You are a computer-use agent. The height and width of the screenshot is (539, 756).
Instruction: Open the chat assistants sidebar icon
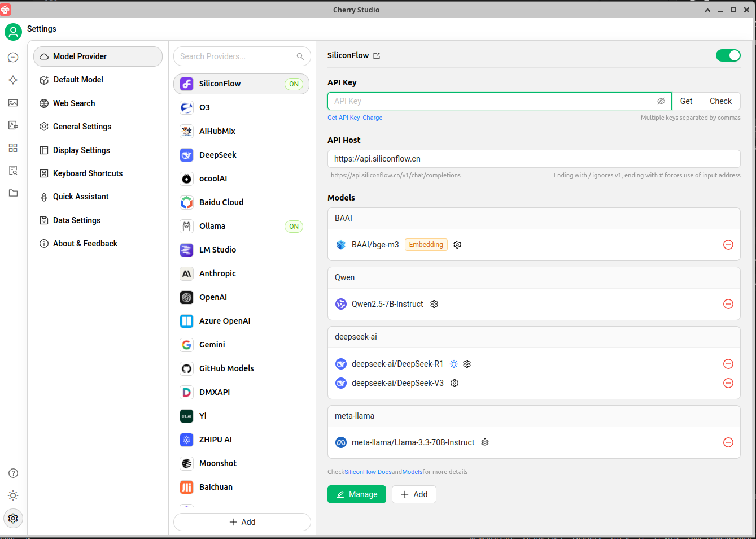13,58
